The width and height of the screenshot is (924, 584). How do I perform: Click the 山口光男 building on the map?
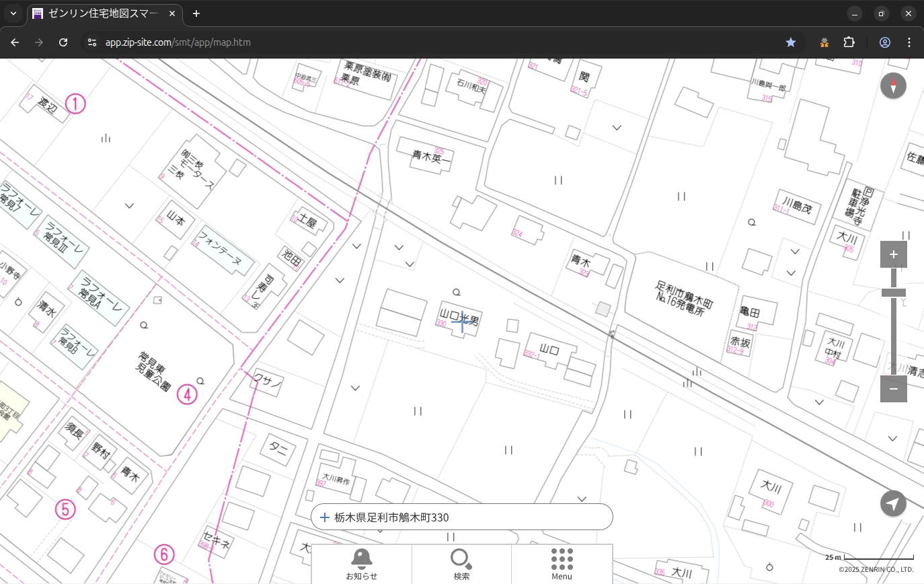coord(460,318)
